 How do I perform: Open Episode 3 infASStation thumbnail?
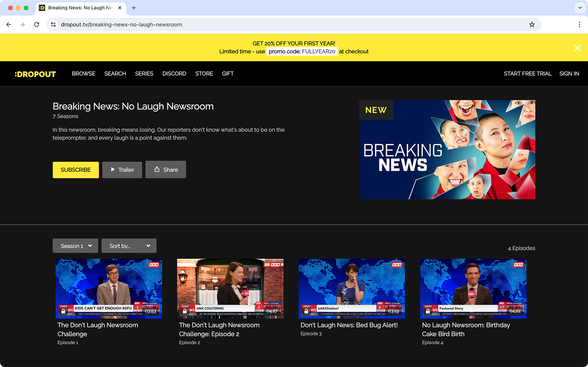pos(352,289)
